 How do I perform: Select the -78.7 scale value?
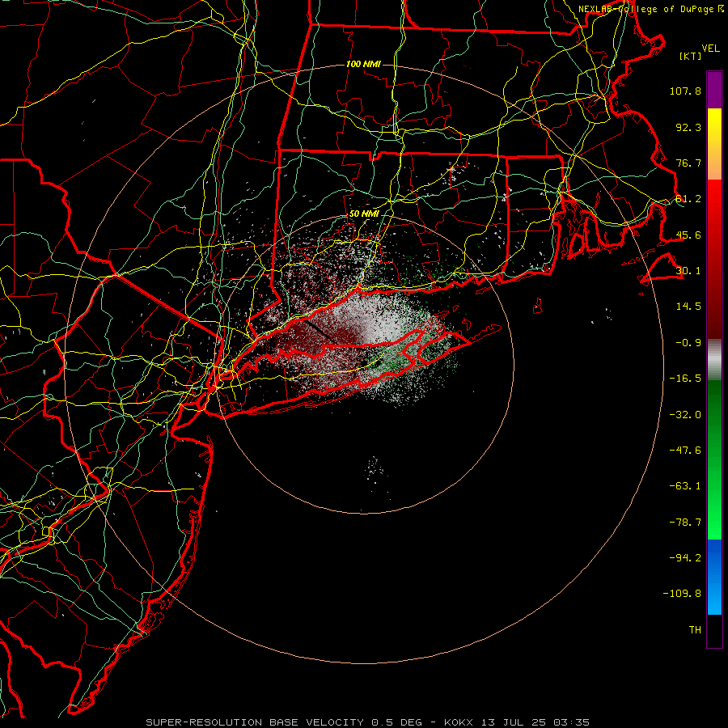tap(685, 523)
